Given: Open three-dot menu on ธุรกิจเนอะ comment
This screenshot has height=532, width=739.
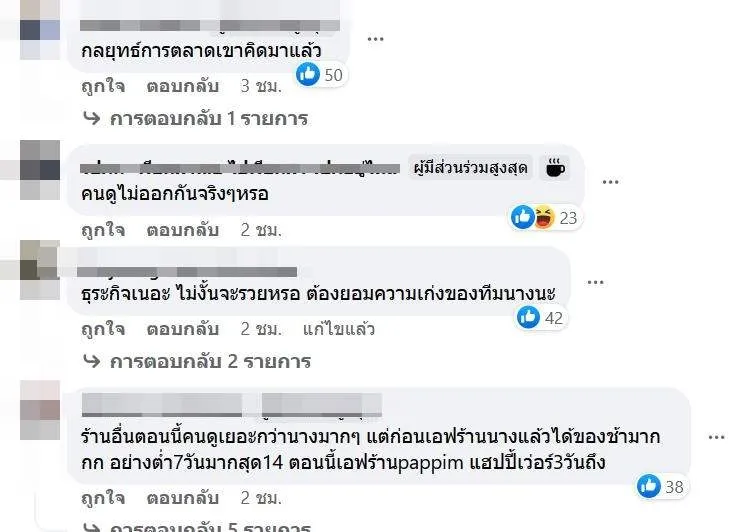Looking at the screenshot, I should point(595,283).
